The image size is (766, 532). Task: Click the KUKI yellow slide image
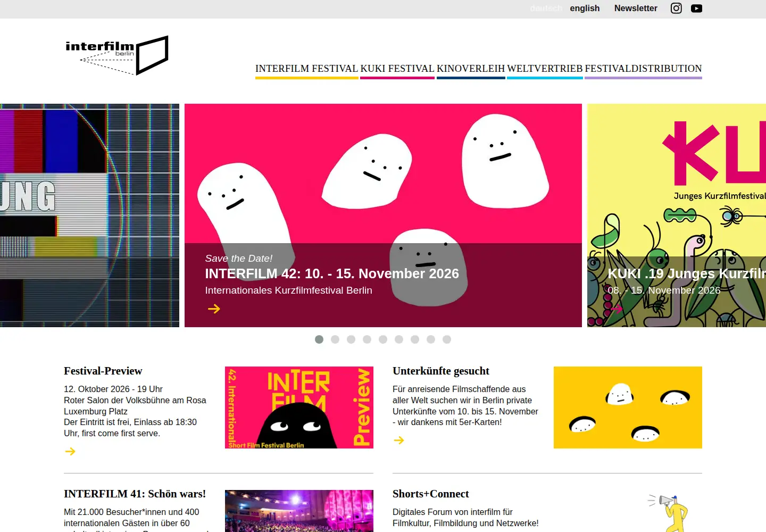click(x=677, y=215)
